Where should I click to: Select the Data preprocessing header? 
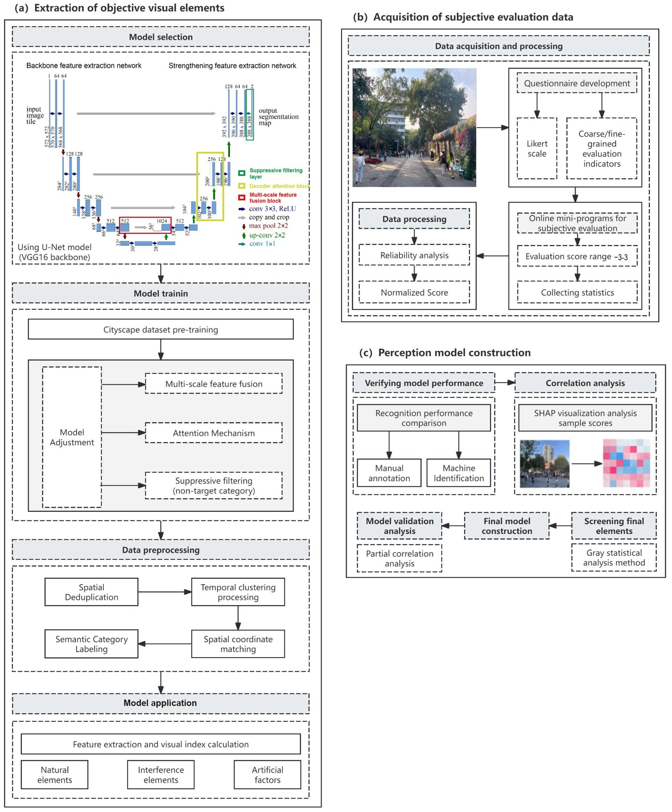[160, 549]
